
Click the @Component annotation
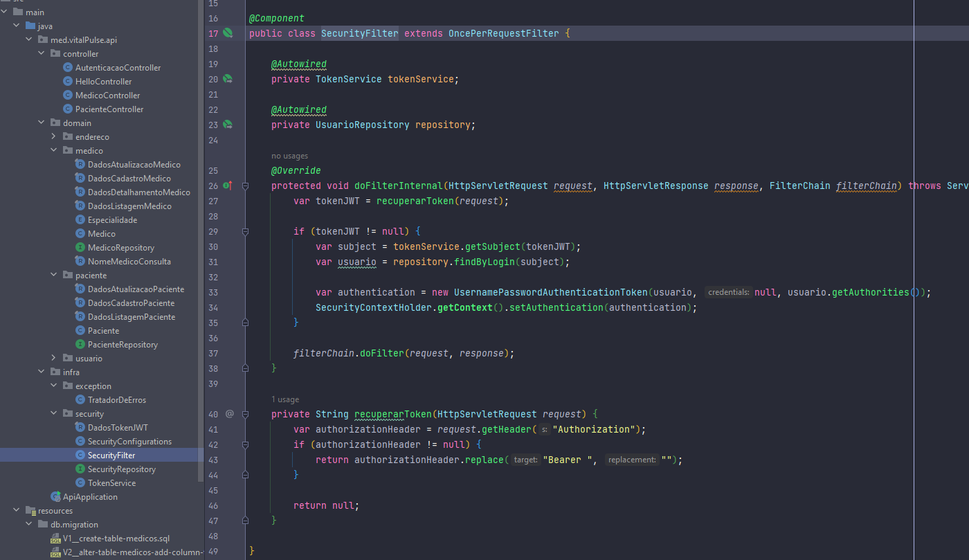pyautogui.click(x=276, y=18)
